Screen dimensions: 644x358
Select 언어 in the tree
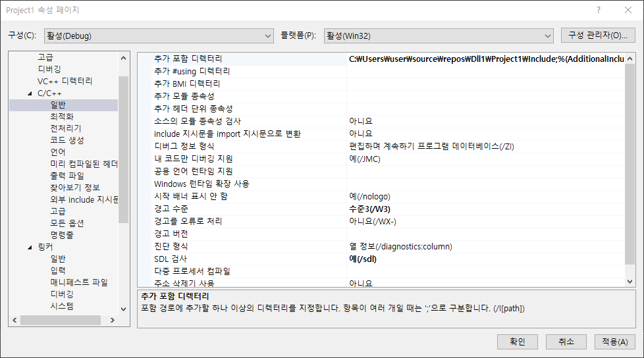pos(58,152)
